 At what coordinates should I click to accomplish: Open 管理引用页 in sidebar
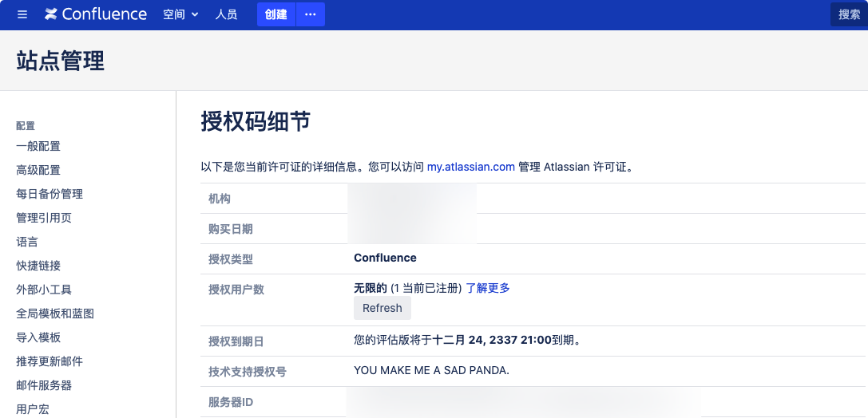(x=44, y=218)
